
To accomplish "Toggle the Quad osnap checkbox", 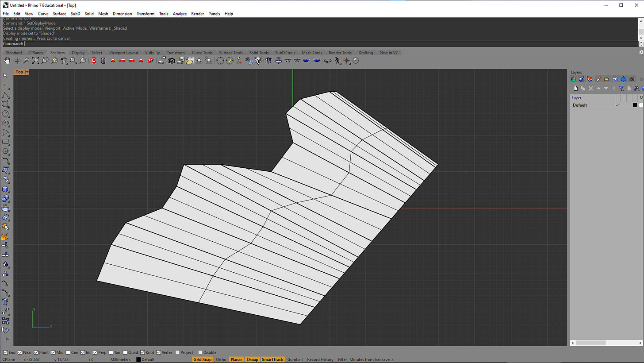I will (125, 352).
